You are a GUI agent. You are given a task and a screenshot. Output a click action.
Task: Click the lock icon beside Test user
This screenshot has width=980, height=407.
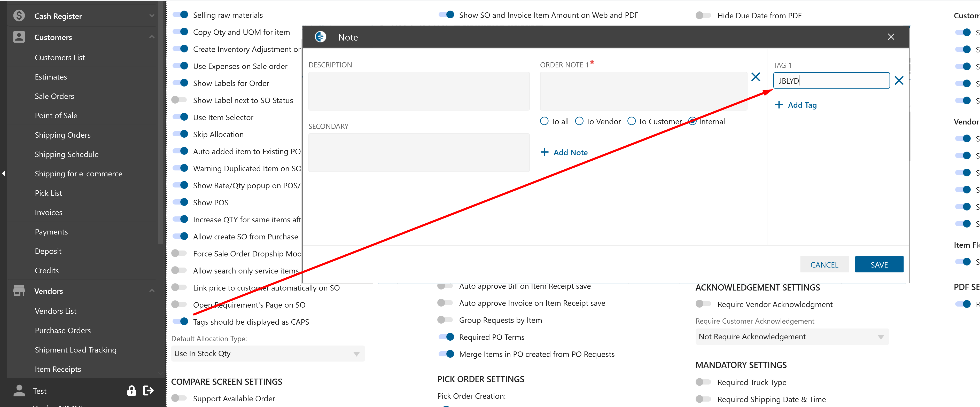[131, 390]
